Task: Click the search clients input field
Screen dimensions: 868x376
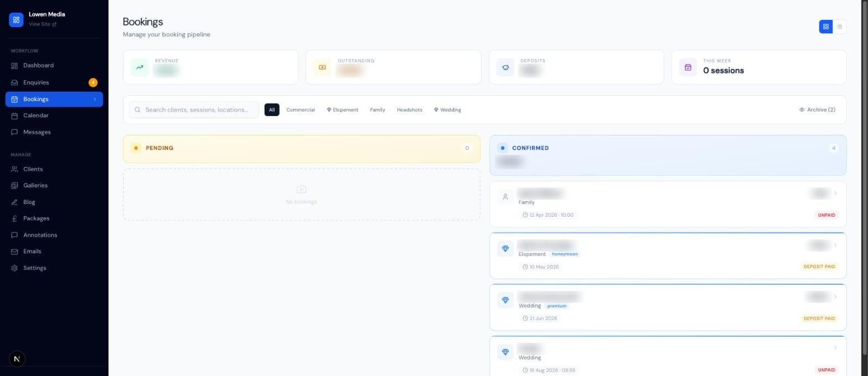Action: [194, 109]
